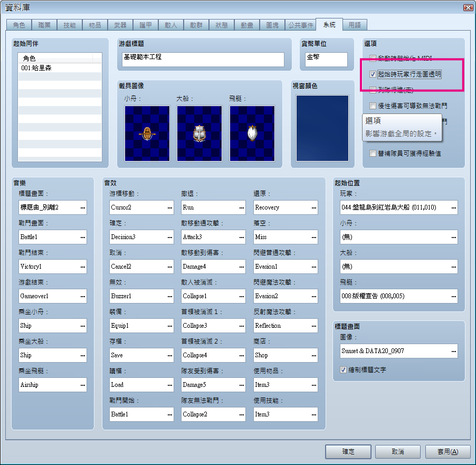Viewport: 476px width, 465px height.
Task: Select the 大船 vehicle graphic preview
Action: 199,134
